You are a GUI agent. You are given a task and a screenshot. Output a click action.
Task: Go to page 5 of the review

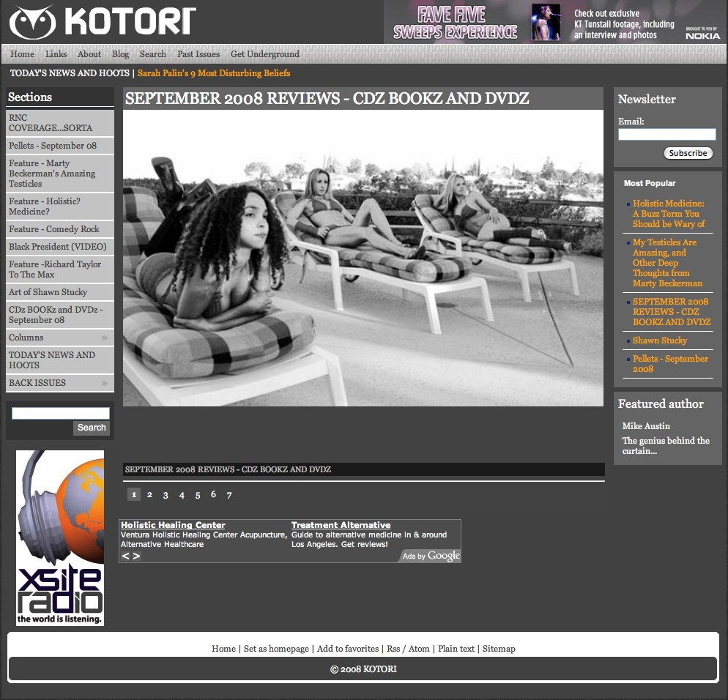point(197,495)
